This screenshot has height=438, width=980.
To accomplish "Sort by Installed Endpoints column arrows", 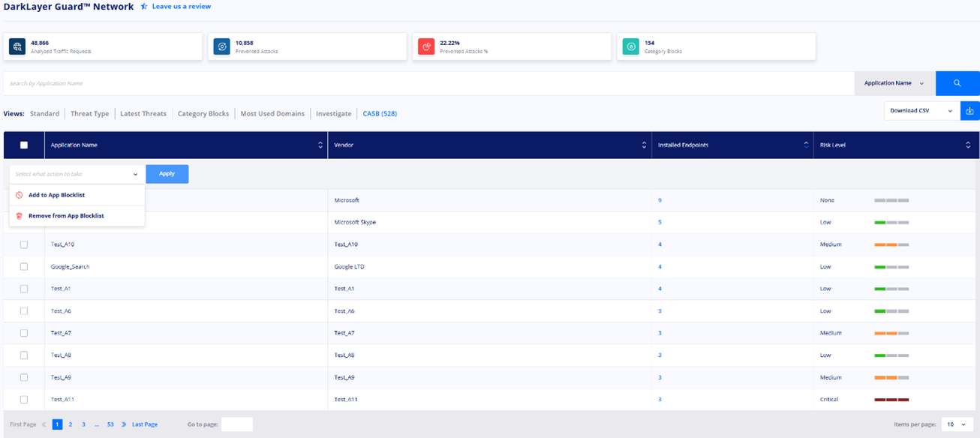I will [x=807, y=145].
